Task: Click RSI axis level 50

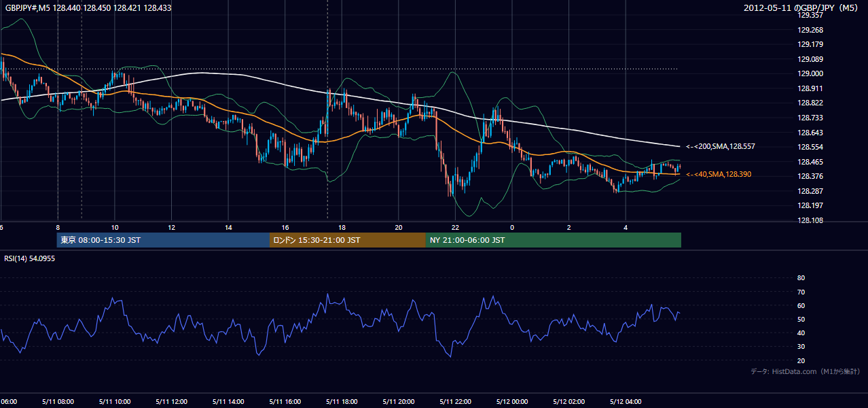Action: [801, 319]
